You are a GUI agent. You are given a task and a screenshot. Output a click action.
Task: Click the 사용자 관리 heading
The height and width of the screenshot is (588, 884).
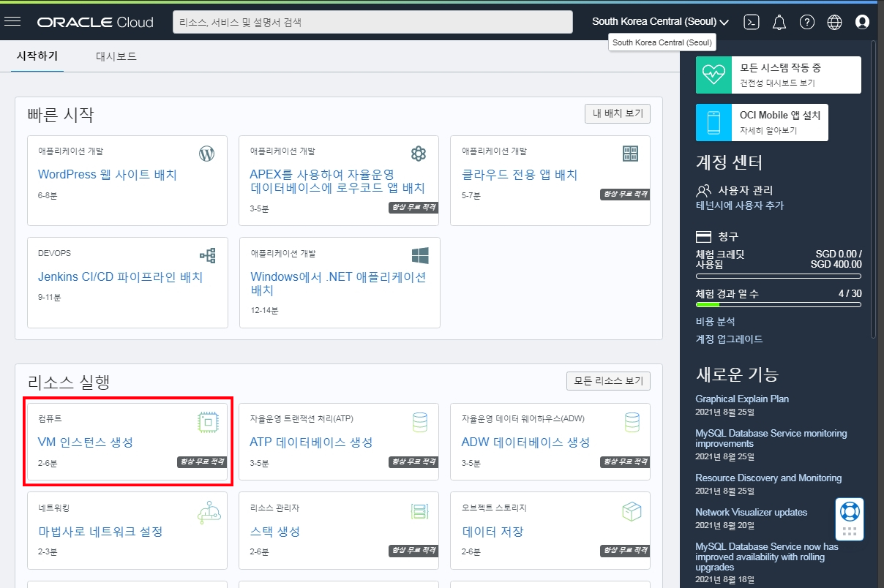coord(746,190)
